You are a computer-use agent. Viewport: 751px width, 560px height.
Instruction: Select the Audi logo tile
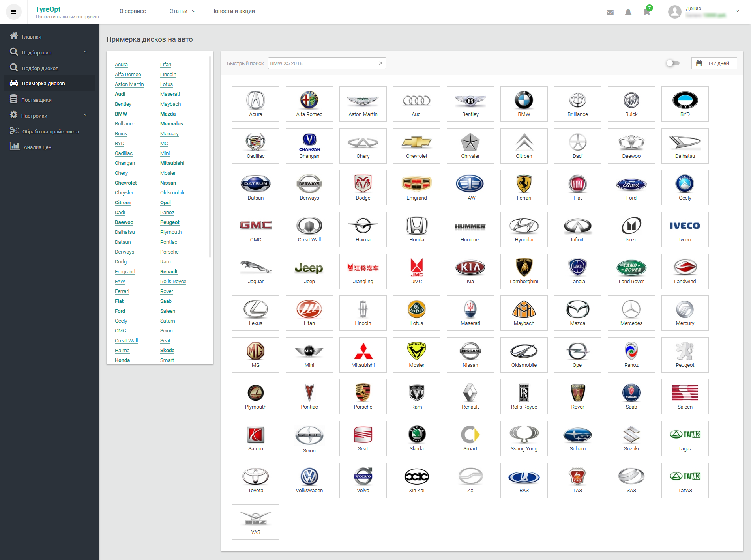[417, 104]
